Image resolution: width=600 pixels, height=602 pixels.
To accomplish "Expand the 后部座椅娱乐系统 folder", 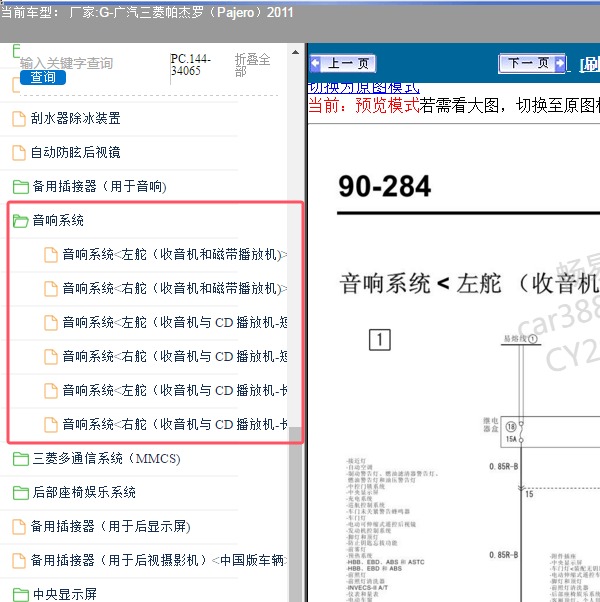I will (84, 492).
